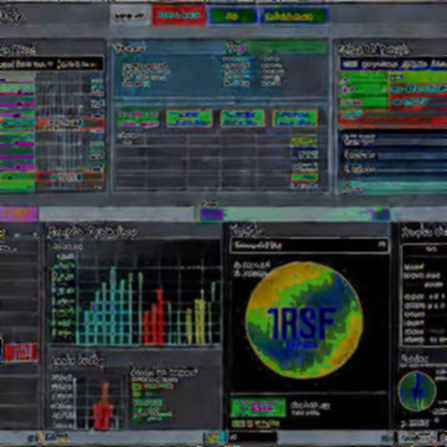Click the white-bordered field above the 1RSF globe
The height and width of the screenshot is (447, 447).
[x=310, y=246]
